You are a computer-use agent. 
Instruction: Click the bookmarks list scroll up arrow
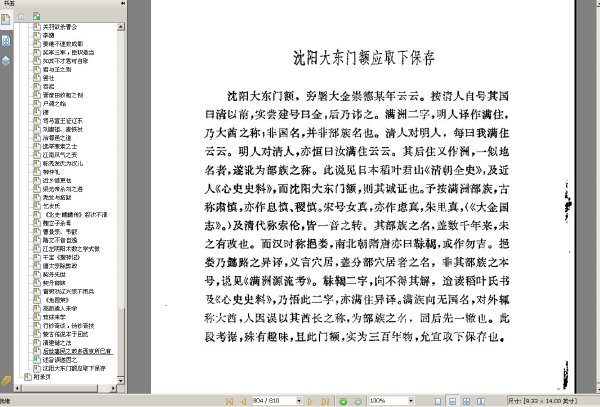[121, 27]
